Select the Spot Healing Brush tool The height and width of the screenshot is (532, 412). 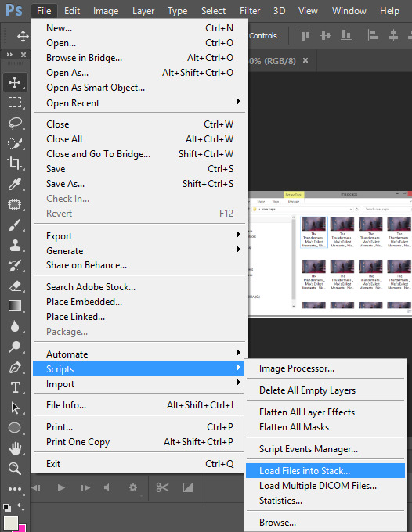point(15,205)
